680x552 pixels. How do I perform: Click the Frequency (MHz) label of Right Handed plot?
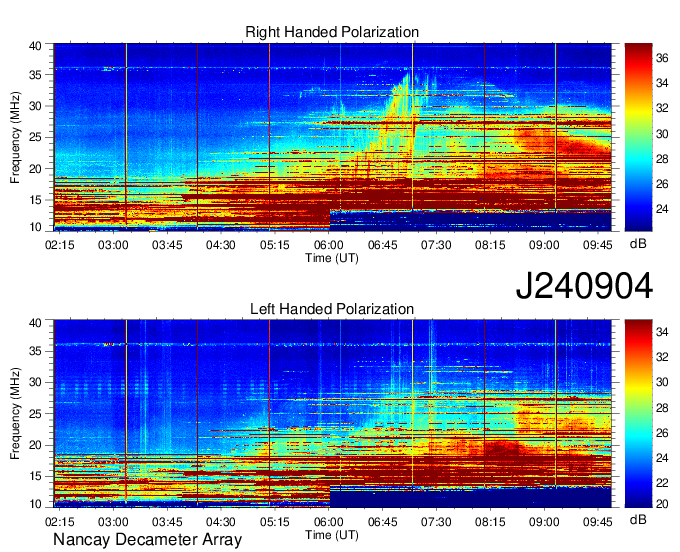pyautogui.click(x=15, y=137)
